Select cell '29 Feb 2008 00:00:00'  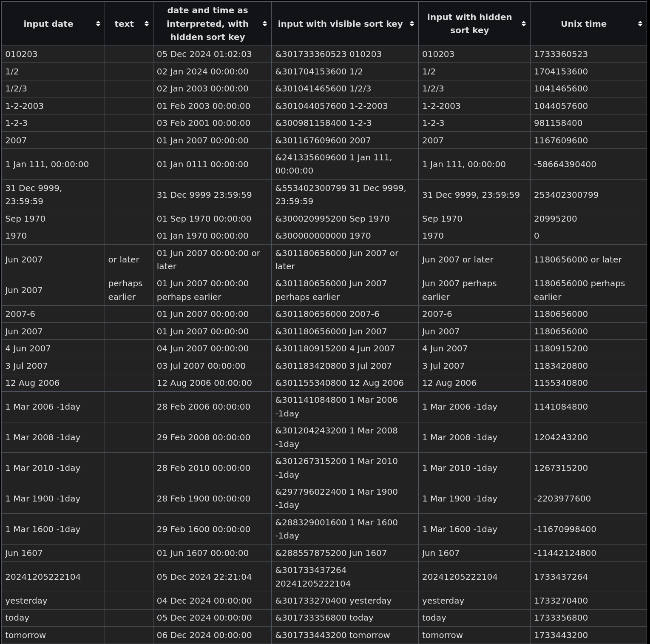[212, 437]
